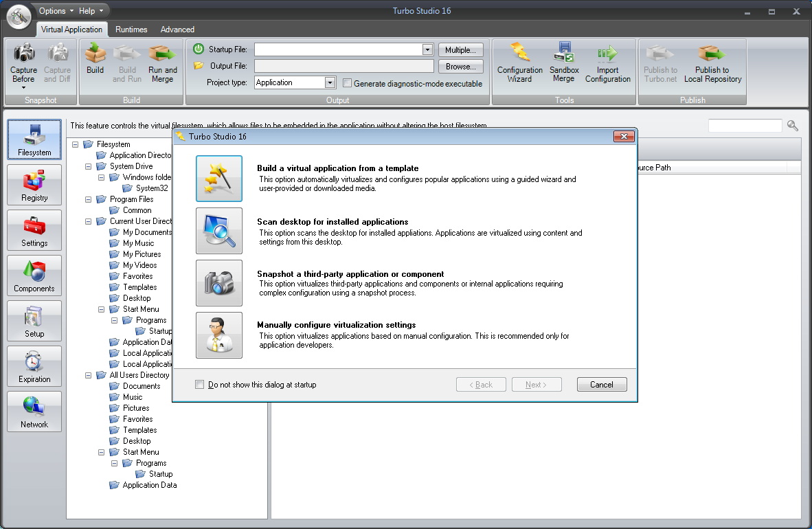Open the Settings sidebar panel
The image size is (812, 529).
[x=34, y=230]
